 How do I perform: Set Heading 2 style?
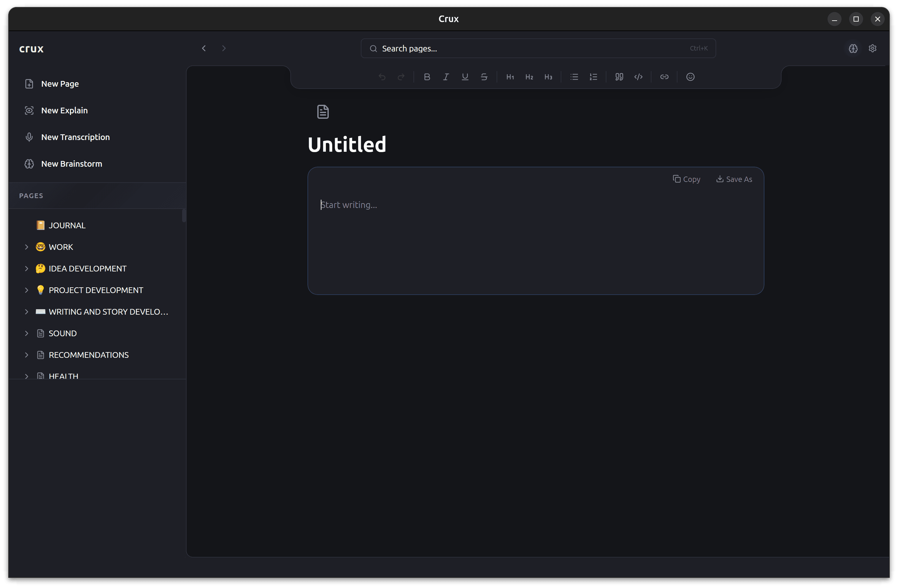529,77
